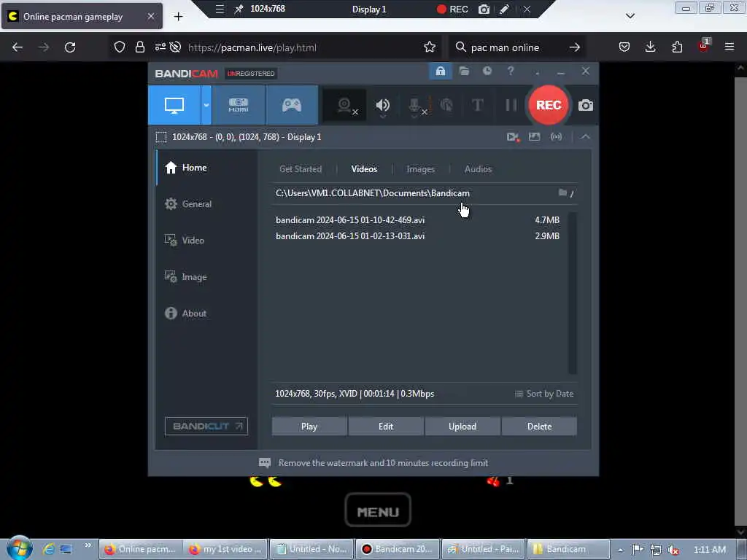The width and height of the screenshot is (747, 560).
Task: Select HDMI device recording mode
Action: 239,105
